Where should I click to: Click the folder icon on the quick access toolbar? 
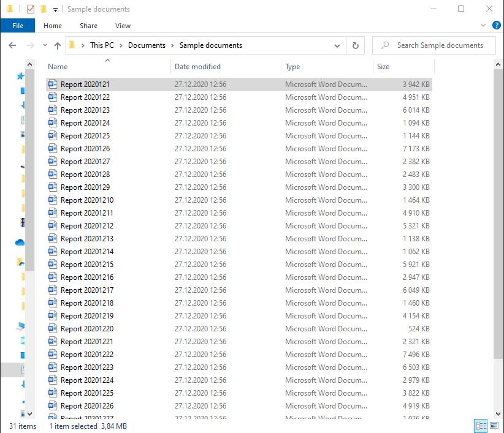43,9
